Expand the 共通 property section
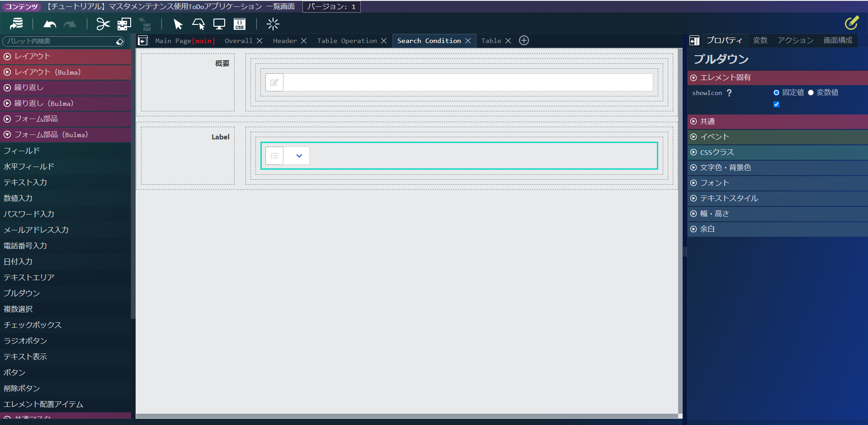868x425 pixels. [778, 121]
